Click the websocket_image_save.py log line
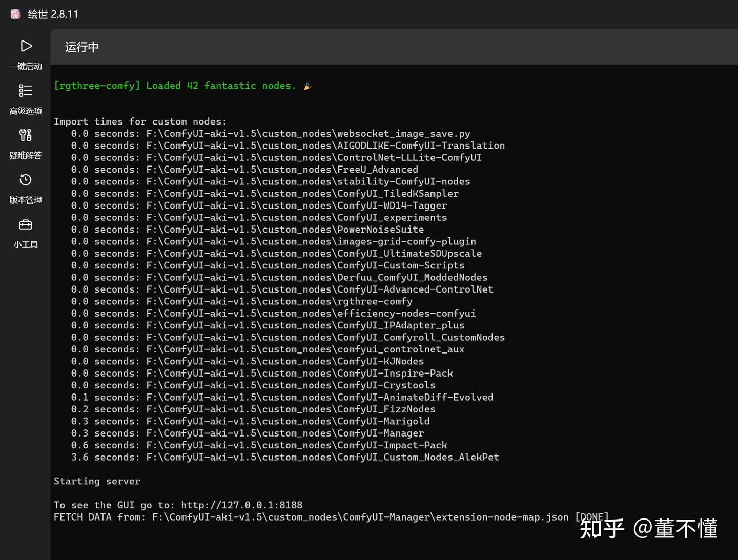Screen dimensions: 738x560 coord(271,134)
